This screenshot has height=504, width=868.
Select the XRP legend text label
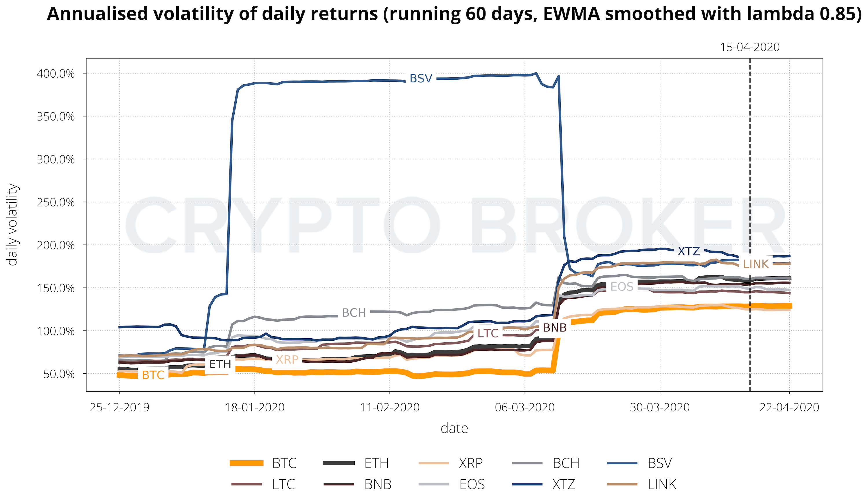click(470, 463)
